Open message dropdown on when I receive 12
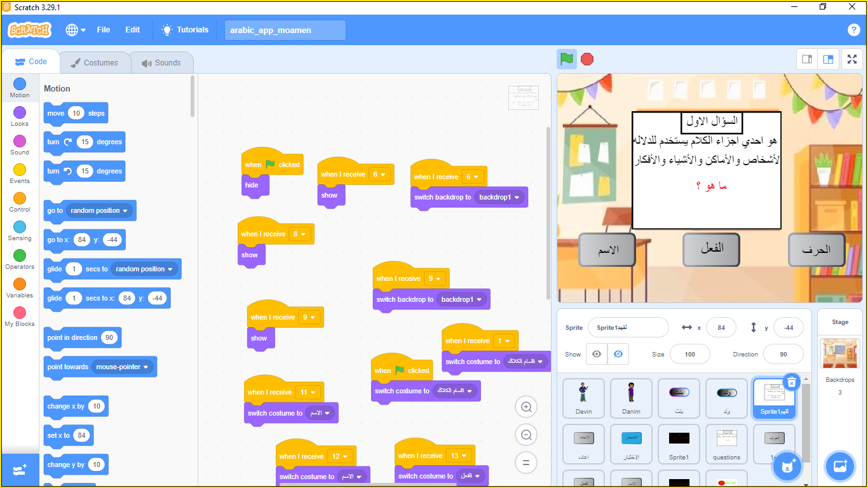Screen dimensions: 868x488 coord(339,456)
